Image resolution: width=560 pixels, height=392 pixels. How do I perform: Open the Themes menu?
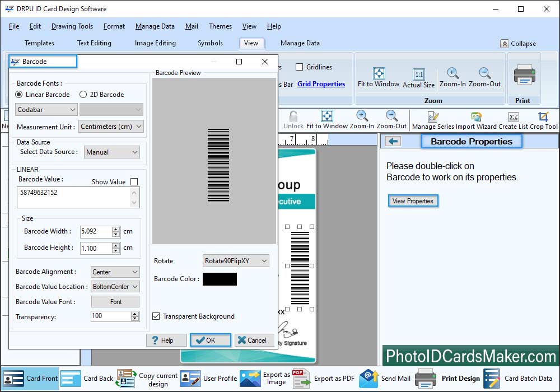click(220, 26)
